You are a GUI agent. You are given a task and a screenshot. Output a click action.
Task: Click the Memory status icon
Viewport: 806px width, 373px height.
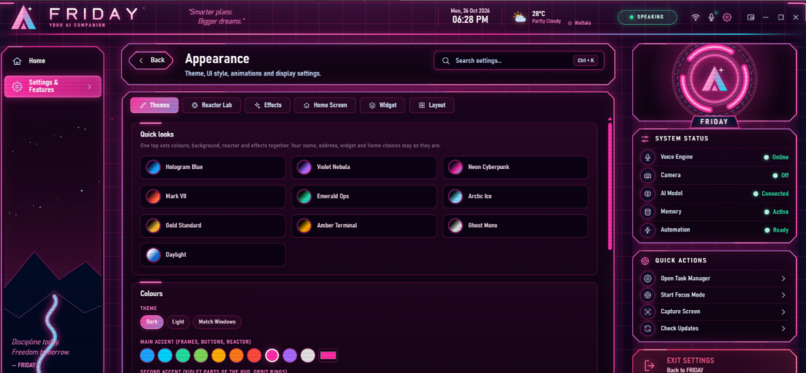coord(647,212)
